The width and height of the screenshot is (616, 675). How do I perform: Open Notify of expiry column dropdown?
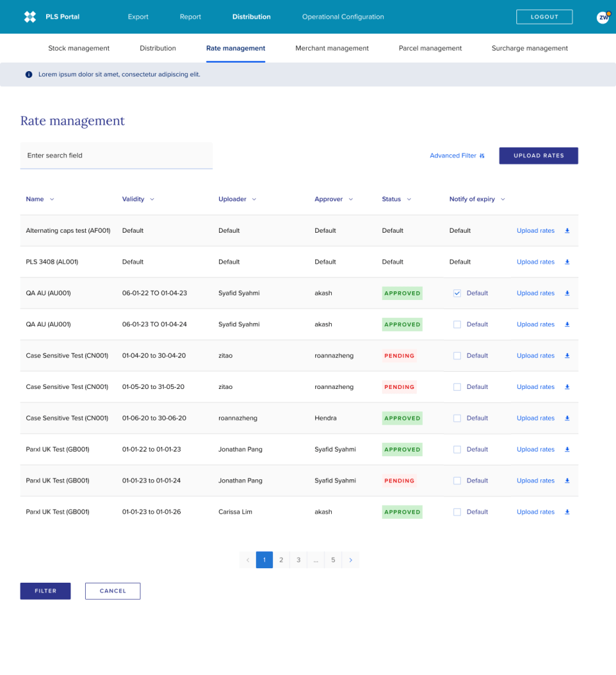click(x=503, y=199)
